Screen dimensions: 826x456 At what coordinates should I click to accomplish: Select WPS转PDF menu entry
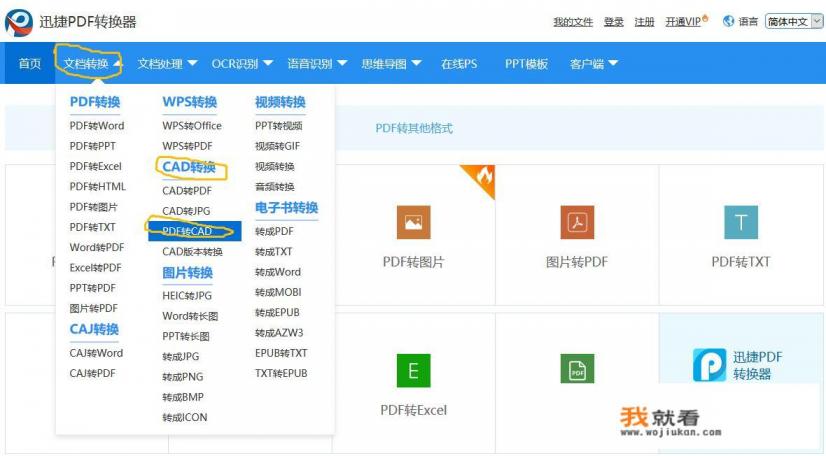tap(187, 146)
